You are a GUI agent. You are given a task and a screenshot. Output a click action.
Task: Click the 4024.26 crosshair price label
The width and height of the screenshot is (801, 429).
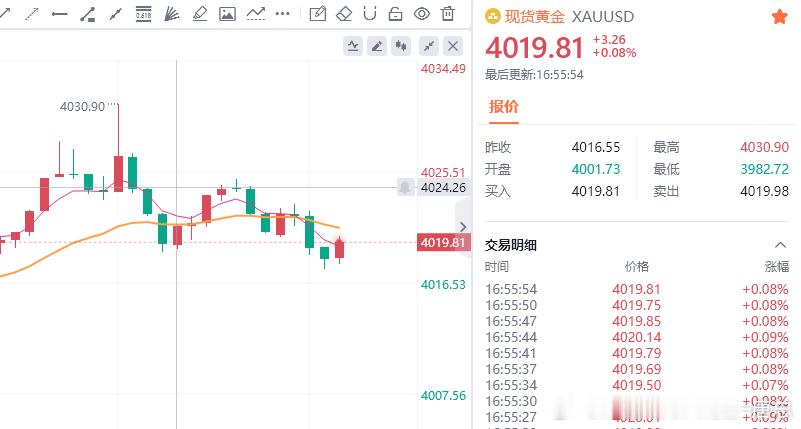(443, 187)
